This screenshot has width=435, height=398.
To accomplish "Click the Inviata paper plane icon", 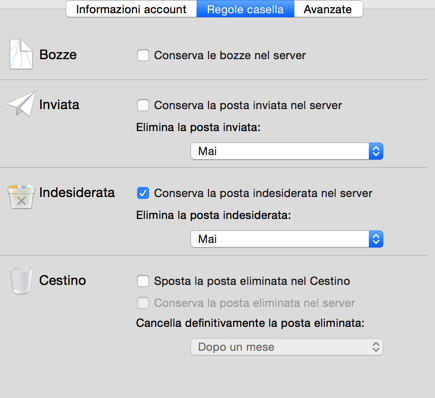I will [x=22, y=104].
